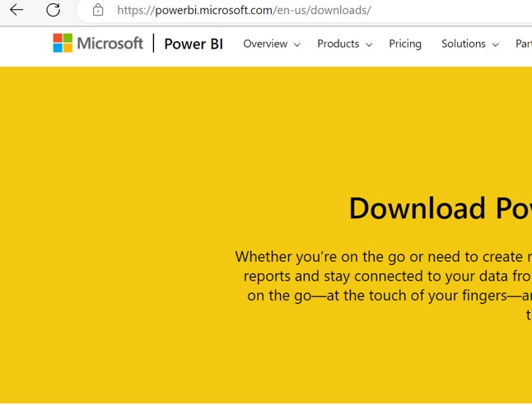This screenshot has height=405, width=532.
Task: Reload the page with the refresh icon
Action: click(53, 11)
